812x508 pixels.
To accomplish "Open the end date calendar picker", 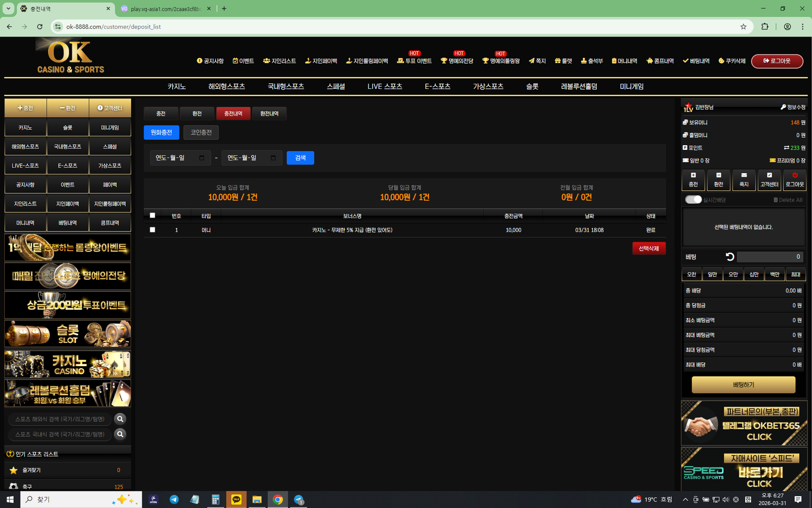I will tap(273, 158).
